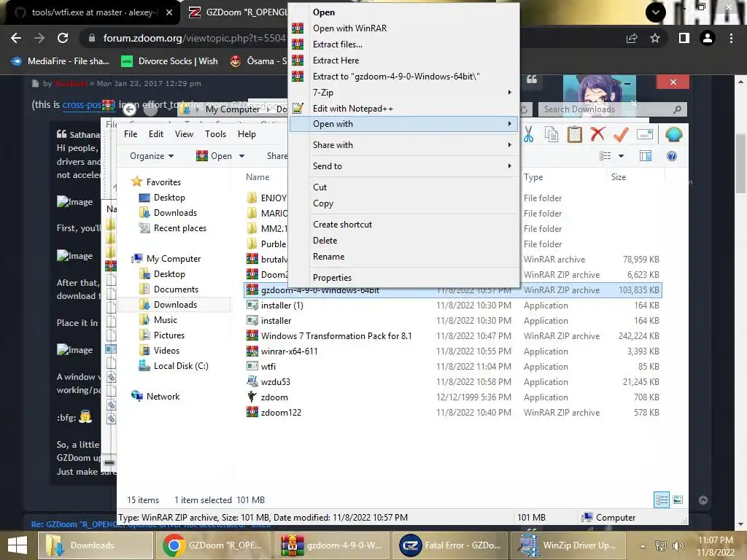747x560 pixels.
Task: Choose Properties in context menu
Action: (x=403, y=278)
